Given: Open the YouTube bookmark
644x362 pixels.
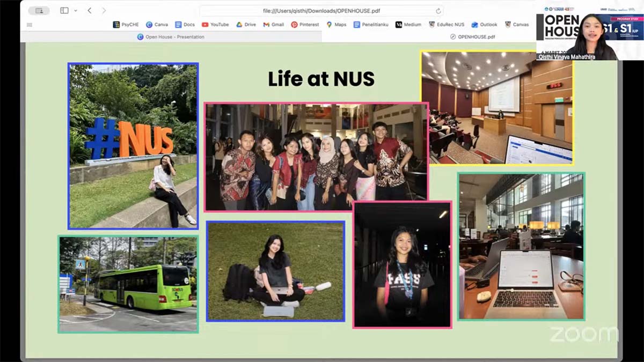Looking at the screenshot, I should coord(215,25).
